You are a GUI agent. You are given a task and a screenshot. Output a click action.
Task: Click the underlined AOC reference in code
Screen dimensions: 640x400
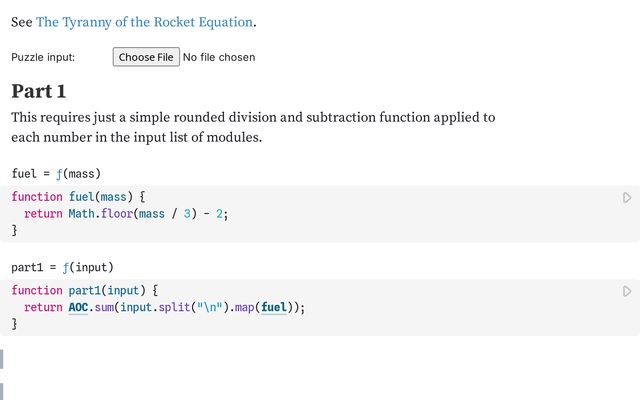click(79, 307)
